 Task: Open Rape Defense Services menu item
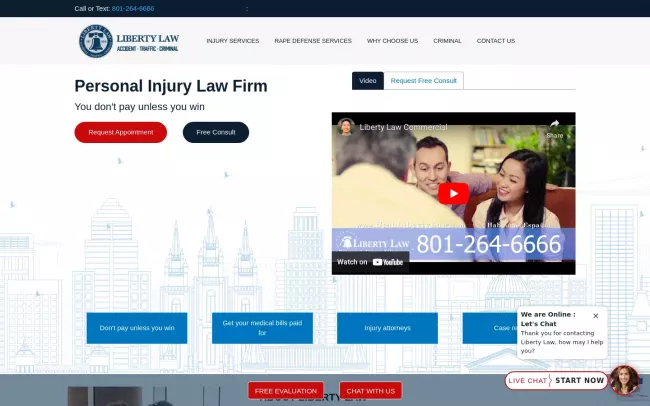(313, 41)
